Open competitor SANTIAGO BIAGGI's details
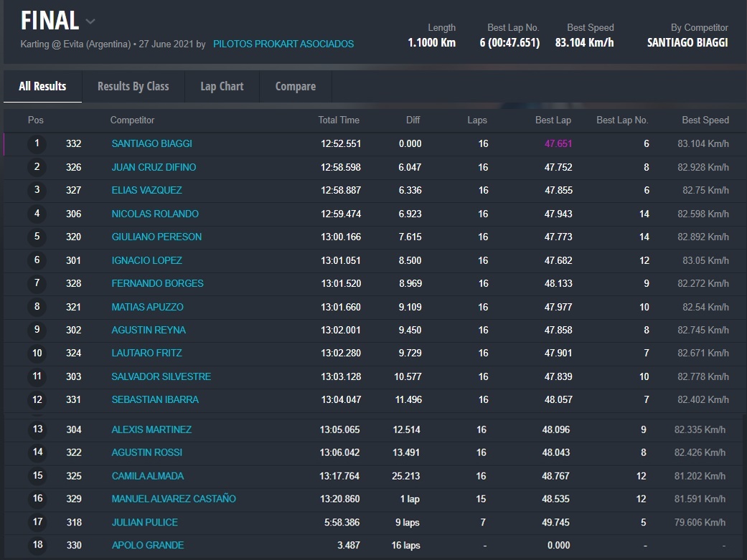 click(151, 143)
